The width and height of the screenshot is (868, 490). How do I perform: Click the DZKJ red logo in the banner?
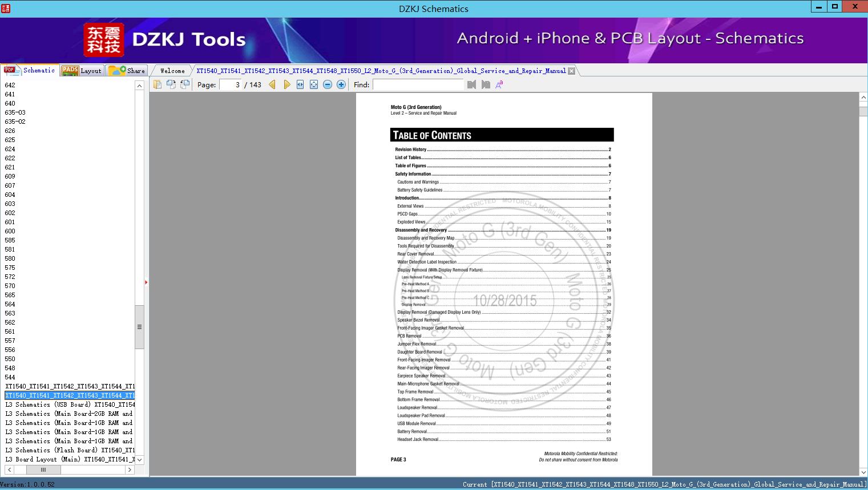tap(104, 40)
